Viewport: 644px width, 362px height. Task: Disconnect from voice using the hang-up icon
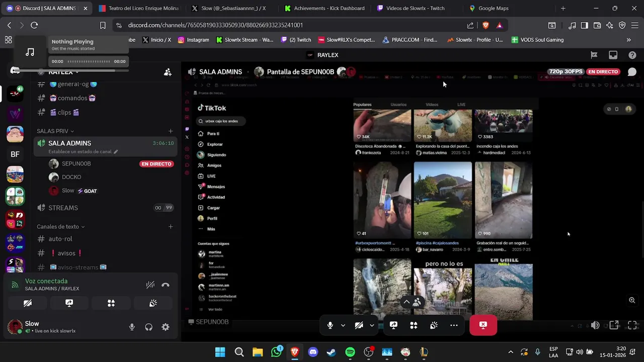[166, 285]
